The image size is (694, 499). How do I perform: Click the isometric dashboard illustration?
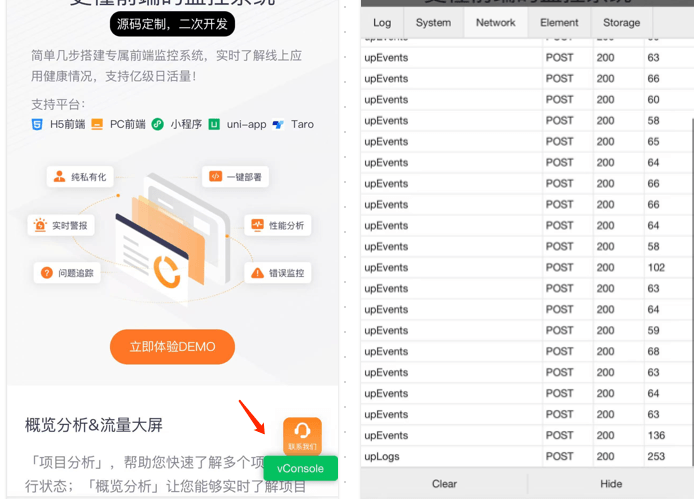(x=173, y=239)
